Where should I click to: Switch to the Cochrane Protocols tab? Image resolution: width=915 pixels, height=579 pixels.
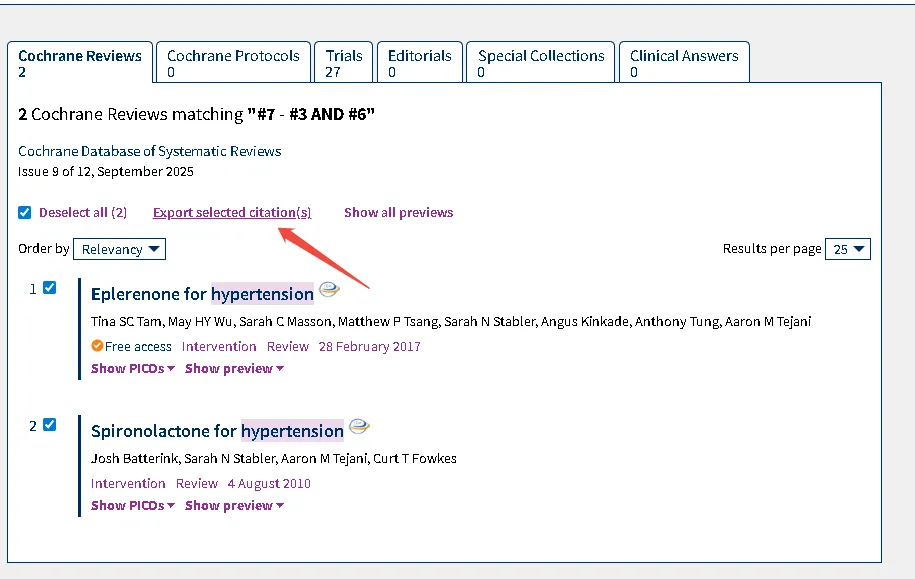(x=233, y=63)
